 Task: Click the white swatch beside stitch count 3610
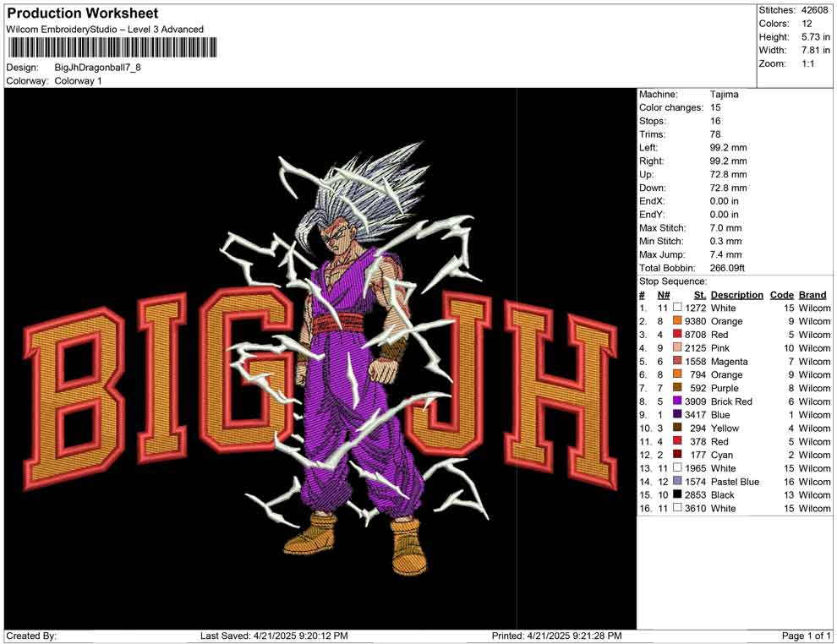pos(677,507)
